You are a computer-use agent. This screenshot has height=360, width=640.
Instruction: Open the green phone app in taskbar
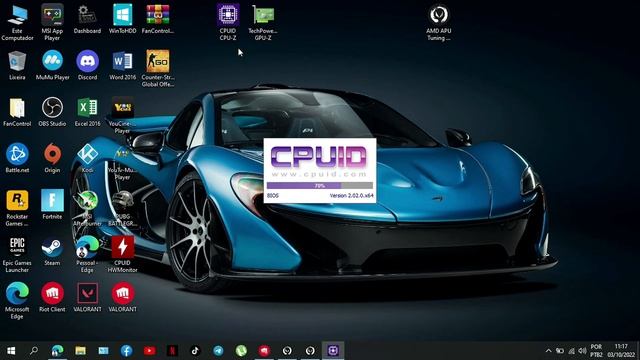tap(241, 351)
